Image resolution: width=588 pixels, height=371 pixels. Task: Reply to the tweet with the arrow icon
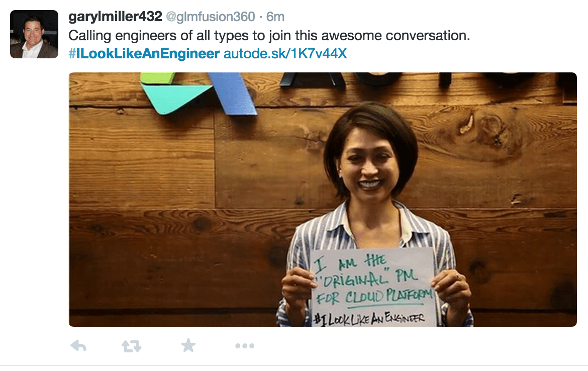pos(79,345)
